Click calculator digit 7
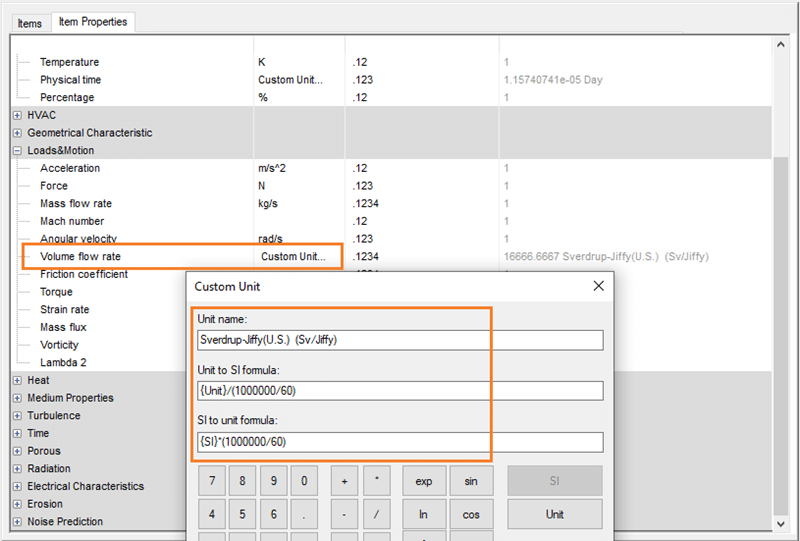Screen dimensions: 800x541 click(212, 481)
